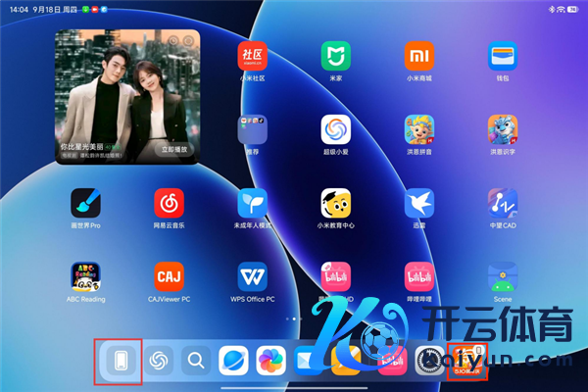Image resolution: width=588 pixels, height=392 pixels.
Task: Open the 钱包 wallet app
Action: (x=503, y=56)
